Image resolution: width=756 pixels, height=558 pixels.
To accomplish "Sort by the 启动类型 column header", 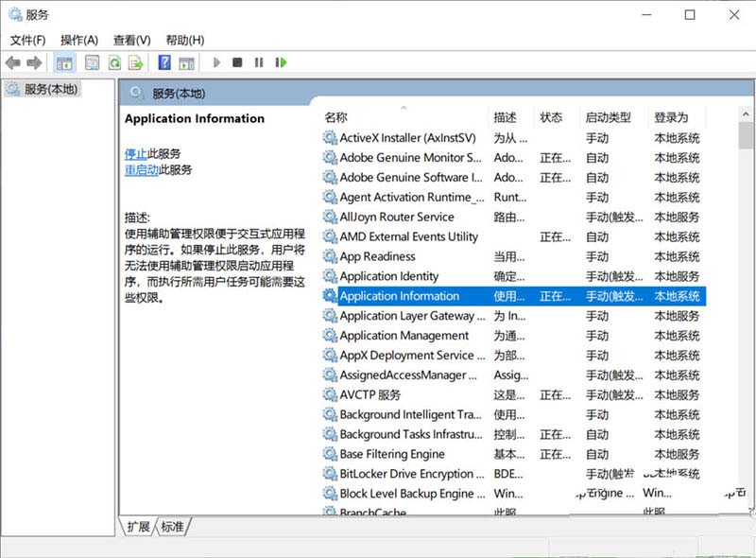I will click(608, 117).
